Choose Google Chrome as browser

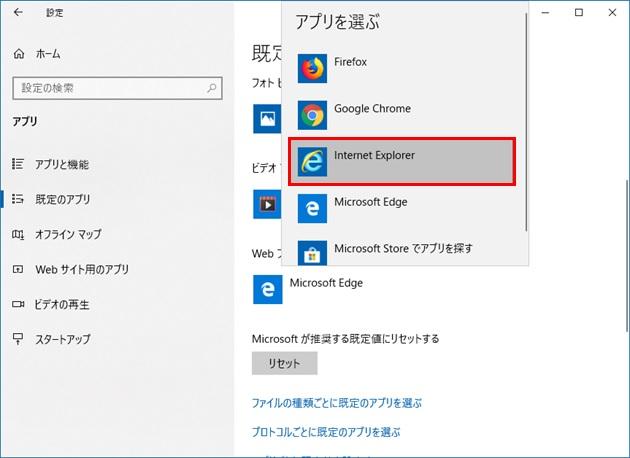tap(403, 115)
